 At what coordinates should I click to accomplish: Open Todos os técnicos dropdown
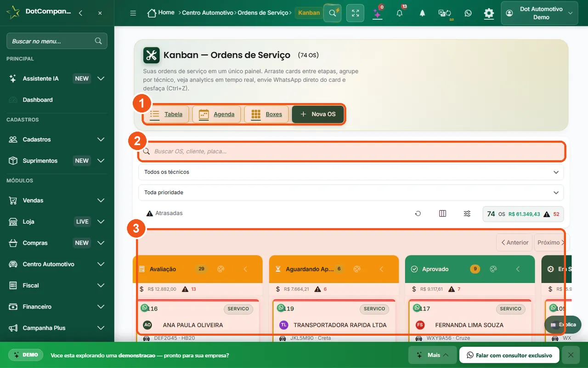click(x=351, y=172)
